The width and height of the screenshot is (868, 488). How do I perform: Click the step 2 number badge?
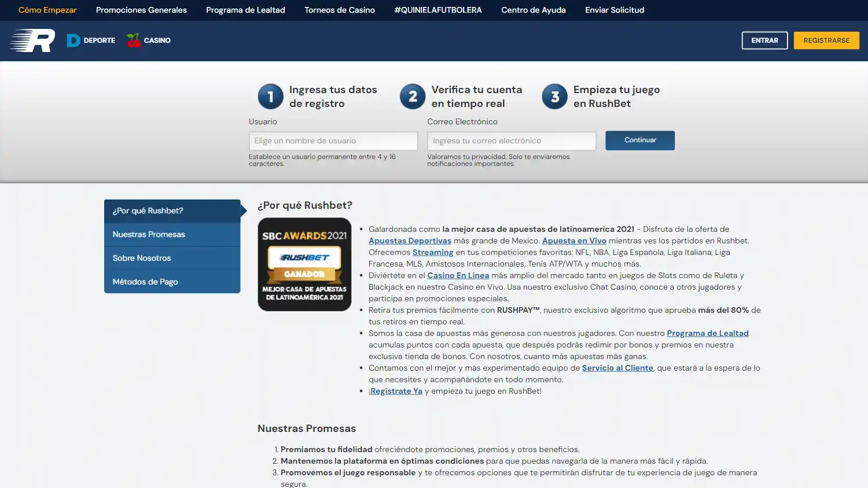click(x=413, y=97)
